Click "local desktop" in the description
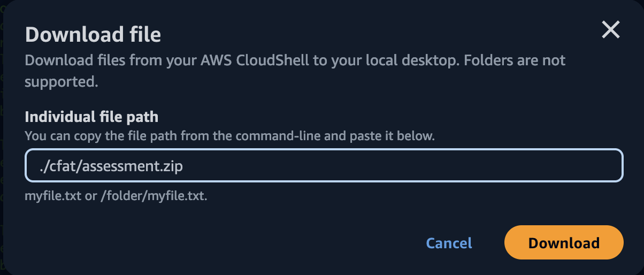This screenshot has width=644, height=275. tap(405, 60)
